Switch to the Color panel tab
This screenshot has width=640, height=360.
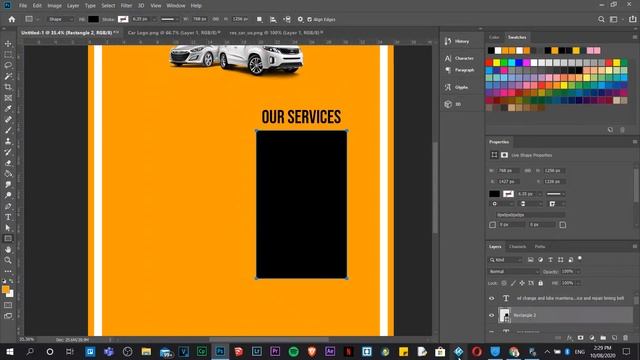tap(494, 37)
